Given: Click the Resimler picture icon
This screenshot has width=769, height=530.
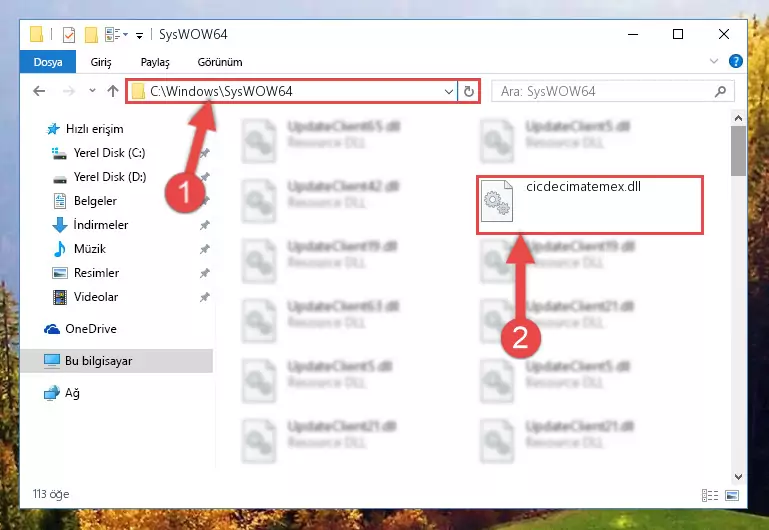Looking at the screenshot, I should click(59, 273).
